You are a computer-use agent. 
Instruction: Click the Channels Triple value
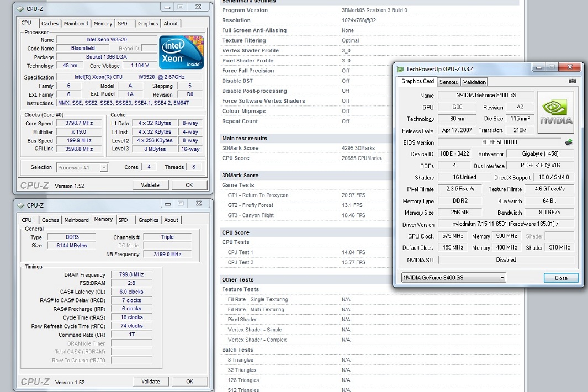pos(167,237)
